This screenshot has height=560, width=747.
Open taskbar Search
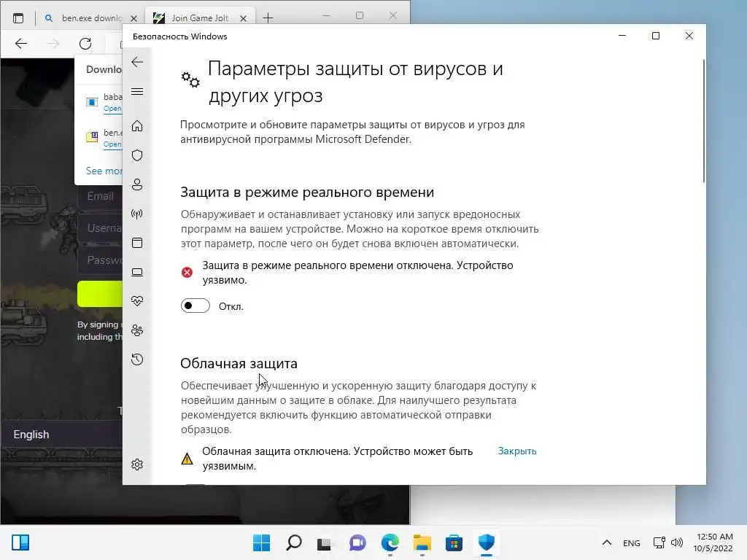[x=294, y=542]
